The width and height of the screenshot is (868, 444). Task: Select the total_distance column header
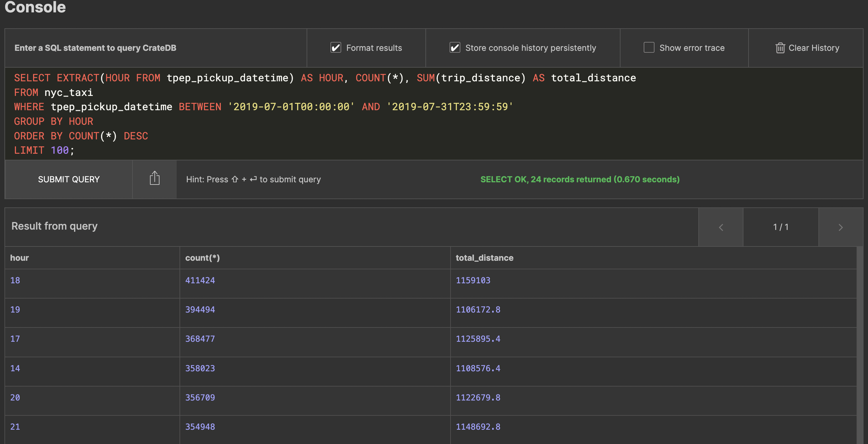pyautogui.click(x=484, y=257)
